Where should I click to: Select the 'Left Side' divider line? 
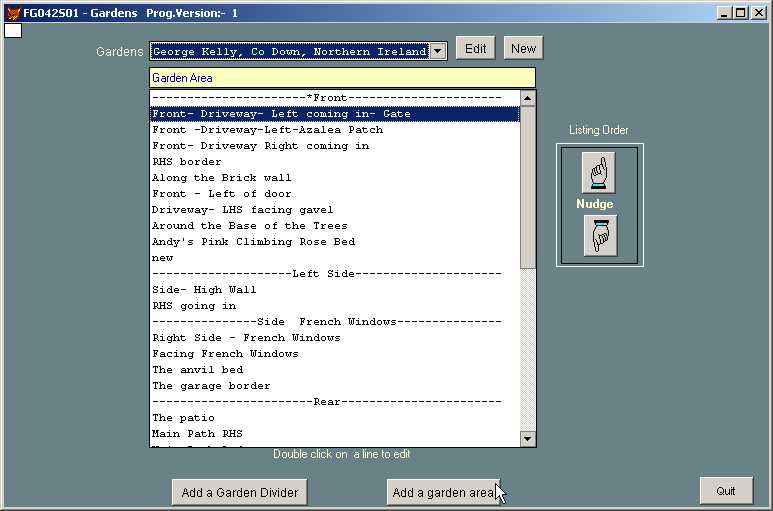(335, 274)
